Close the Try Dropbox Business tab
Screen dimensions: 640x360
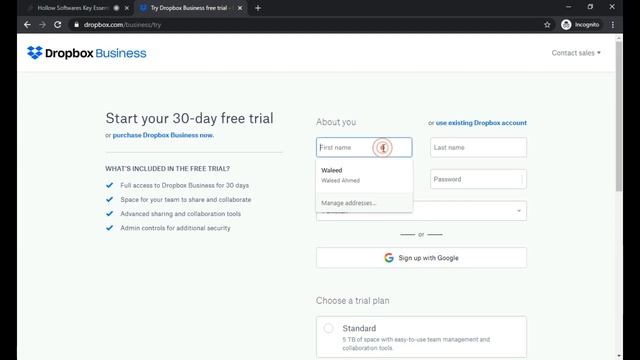pos(240,8)
